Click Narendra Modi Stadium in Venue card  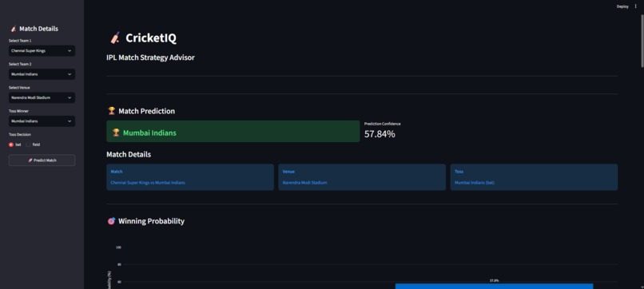pyautogui.click(x=304, y=183)
